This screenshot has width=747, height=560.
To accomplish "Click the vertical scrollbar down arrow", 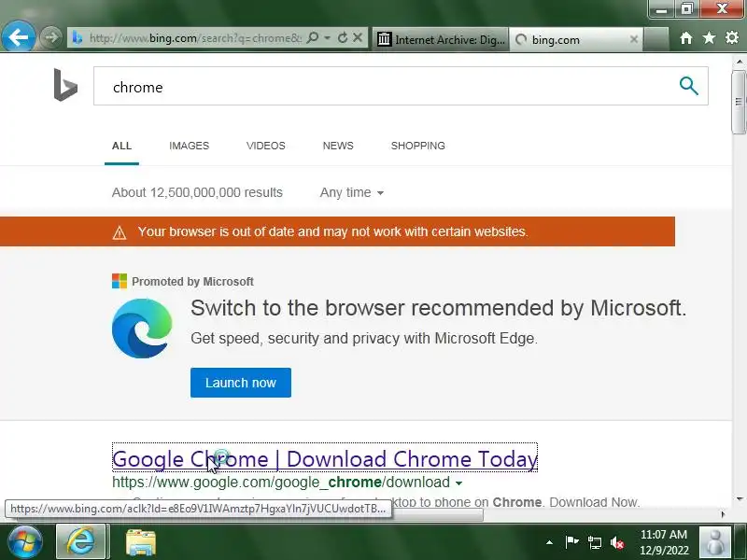I will 739,499.
